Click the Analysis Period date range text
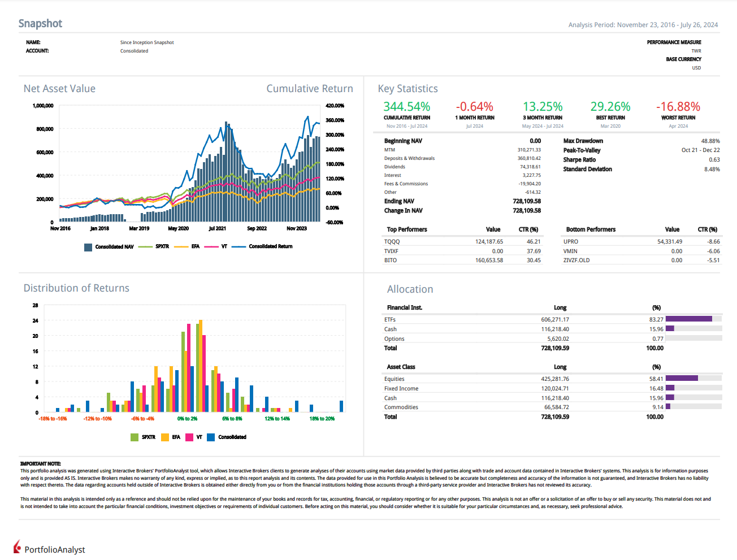The height and width of the screenshot is (560, 737). click(643, 25)
